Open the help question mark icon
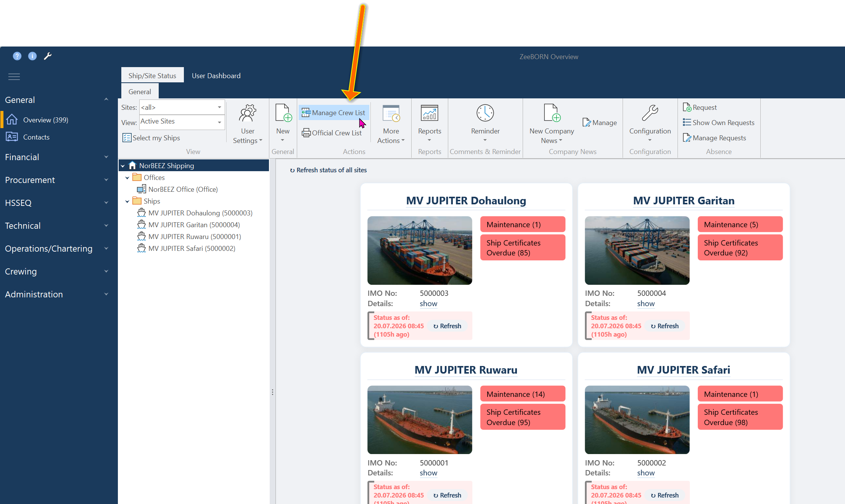The height and width of the screenshot is (504, 845). pos(17,56)
